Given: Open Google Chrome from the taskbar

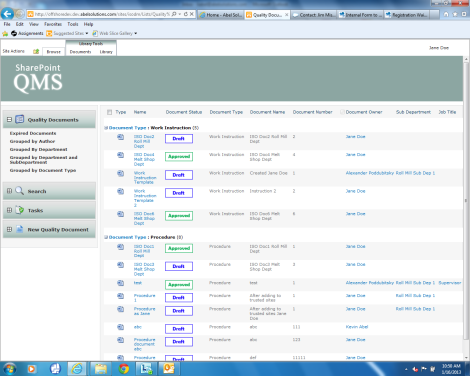Looking at the screenshot, I should click(x=124, y=369).
